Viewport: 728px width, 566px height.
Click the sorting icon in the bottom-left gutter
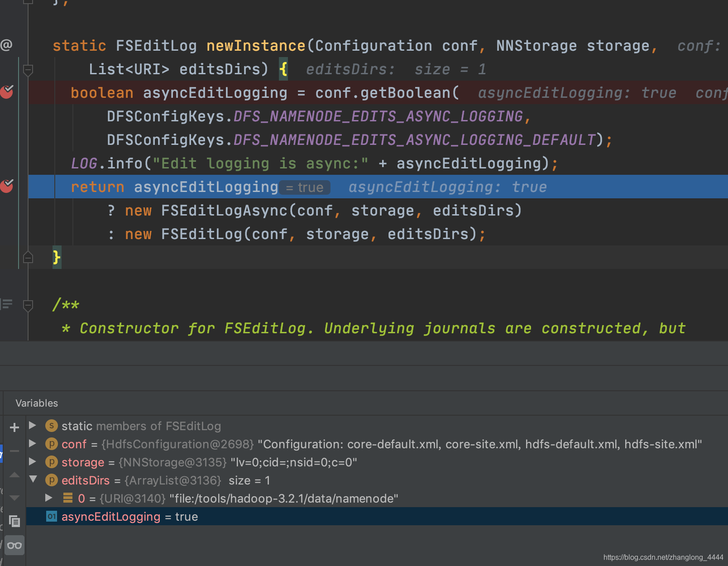[7, 304]
